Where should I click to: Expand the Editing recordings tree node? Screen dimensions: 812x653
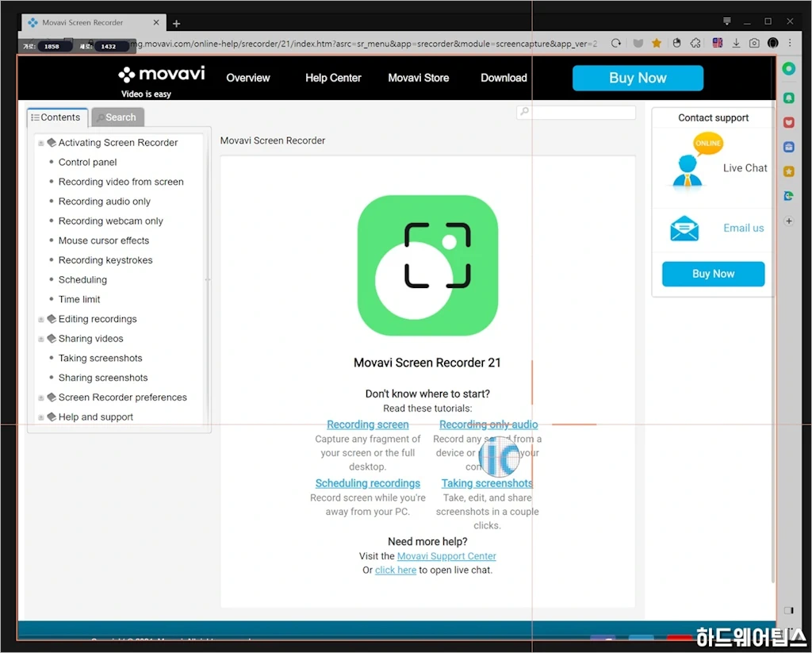click(x=41, y=319)
